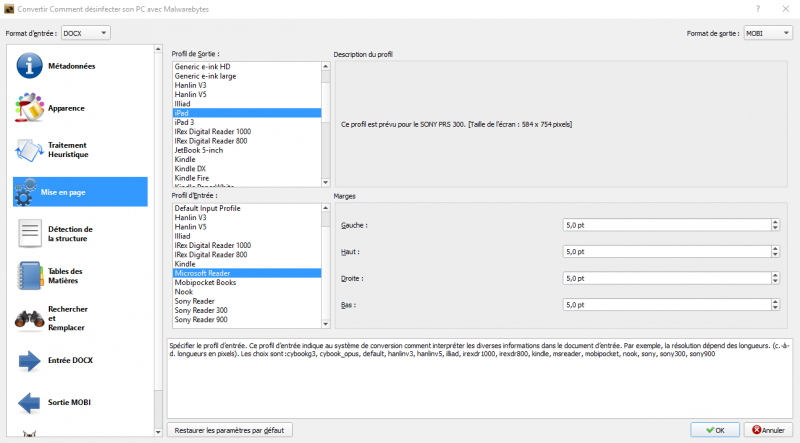
Task: Choose Sony Reader 300 input profile
Action: (201, 310)
